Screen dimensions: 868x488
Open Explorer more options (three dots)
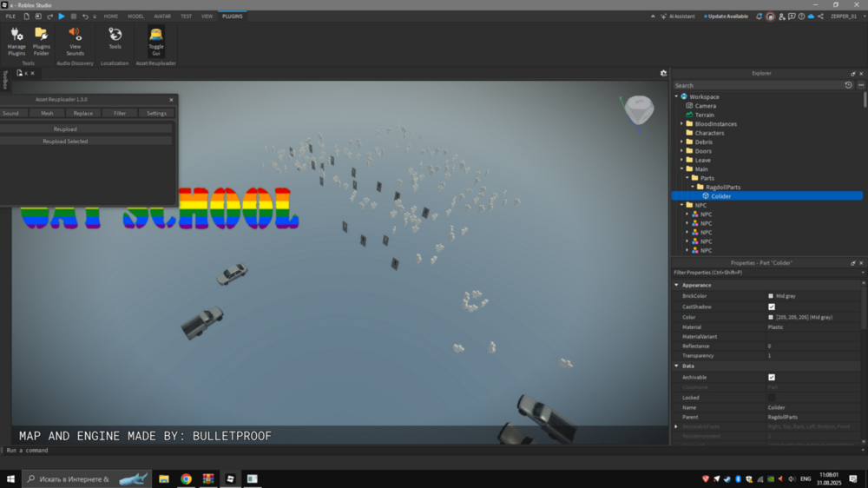(861, 85)
